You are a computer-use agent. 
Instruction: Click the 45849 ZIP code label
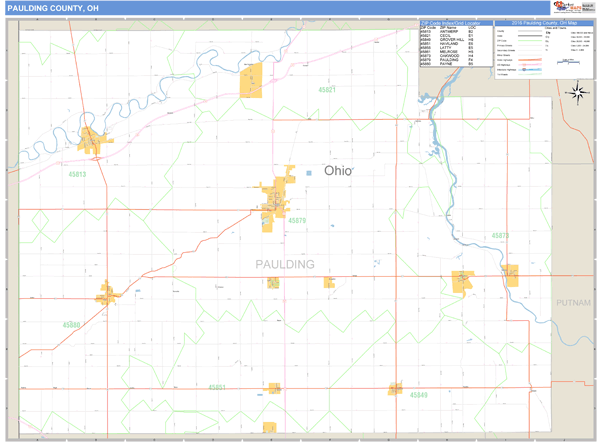(x=418, y=395)
